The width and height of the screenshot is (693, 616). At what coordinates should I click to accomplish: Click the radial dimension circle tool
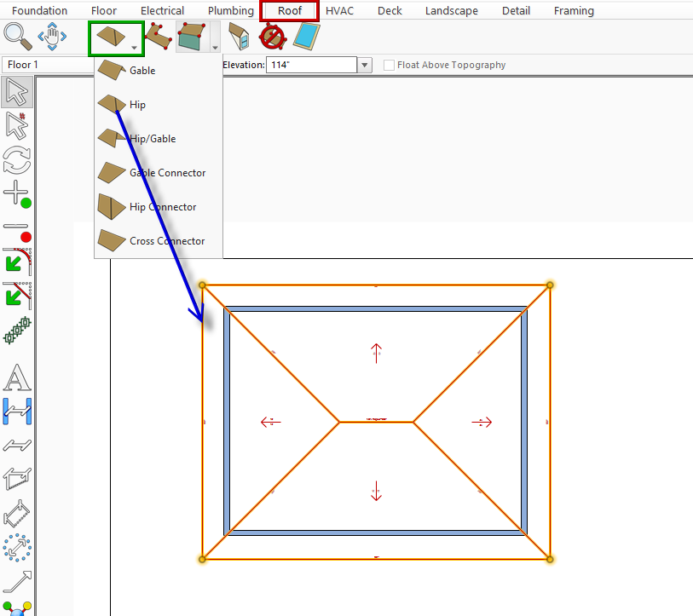17,548
